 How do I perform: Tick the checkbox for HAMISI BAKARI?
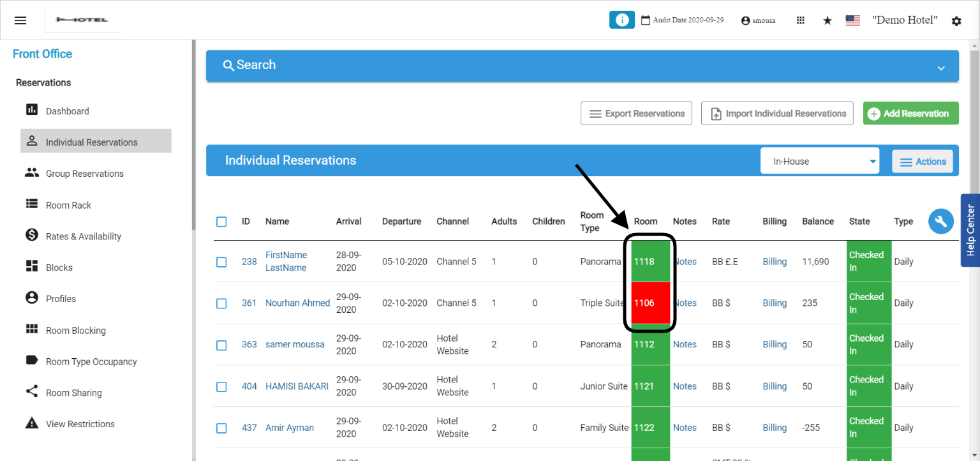221,386
